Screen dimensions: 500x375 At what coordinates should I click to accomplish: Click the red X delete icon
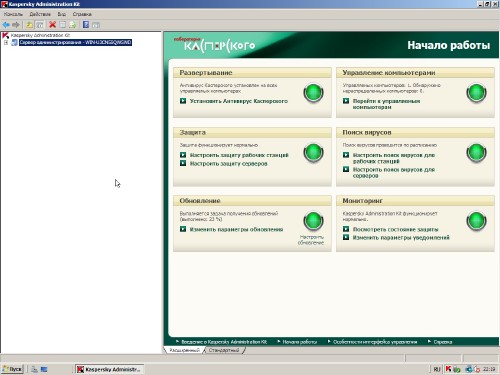pos(52,24)
